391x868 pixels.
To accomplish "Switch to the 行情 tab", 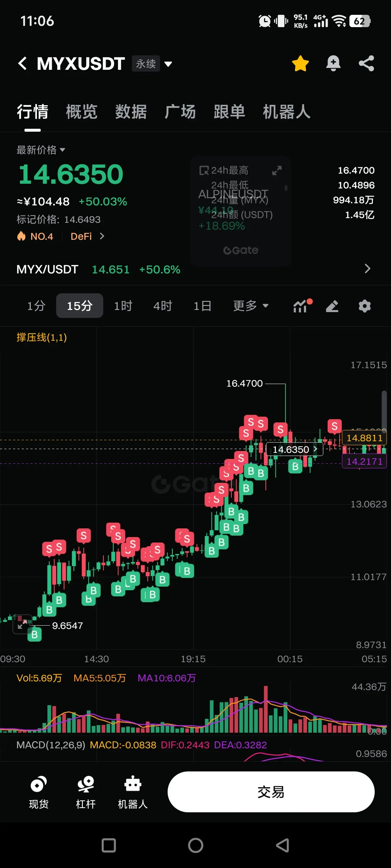I will 33,112.
